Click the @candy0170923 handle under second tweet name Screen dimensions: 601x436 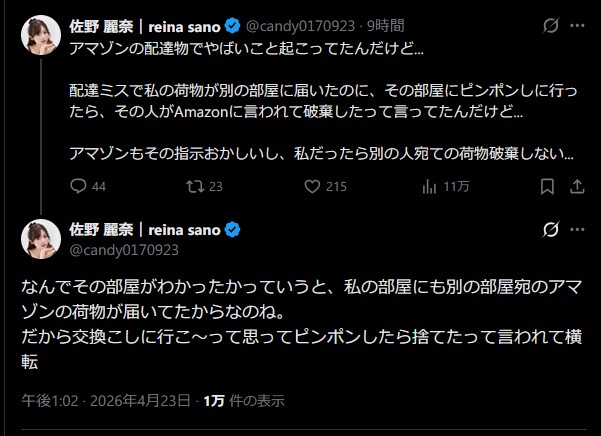123,249
